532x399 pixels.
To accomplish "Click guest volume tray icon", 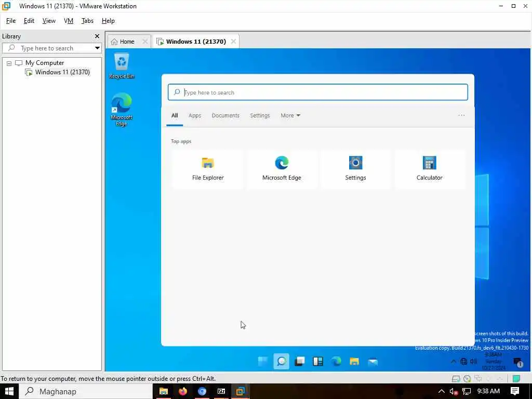I will [473, 362].
